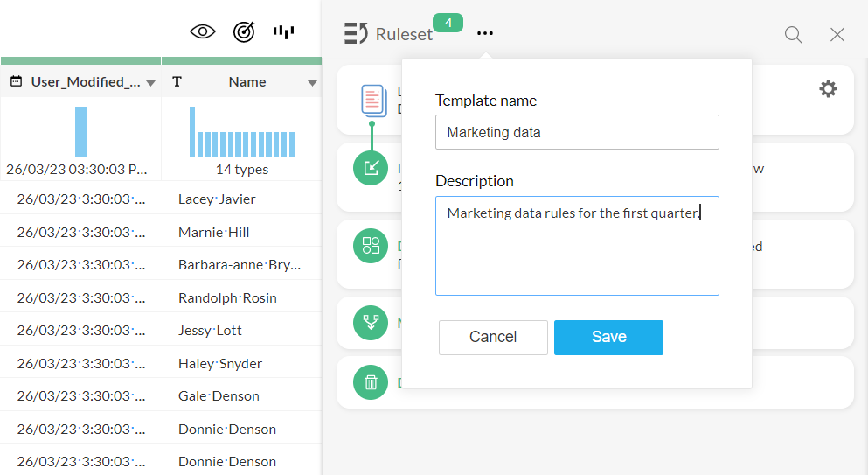The image size is (868, 475).
Task: Expand the Name column dropdown arrow
Action: 312,83
